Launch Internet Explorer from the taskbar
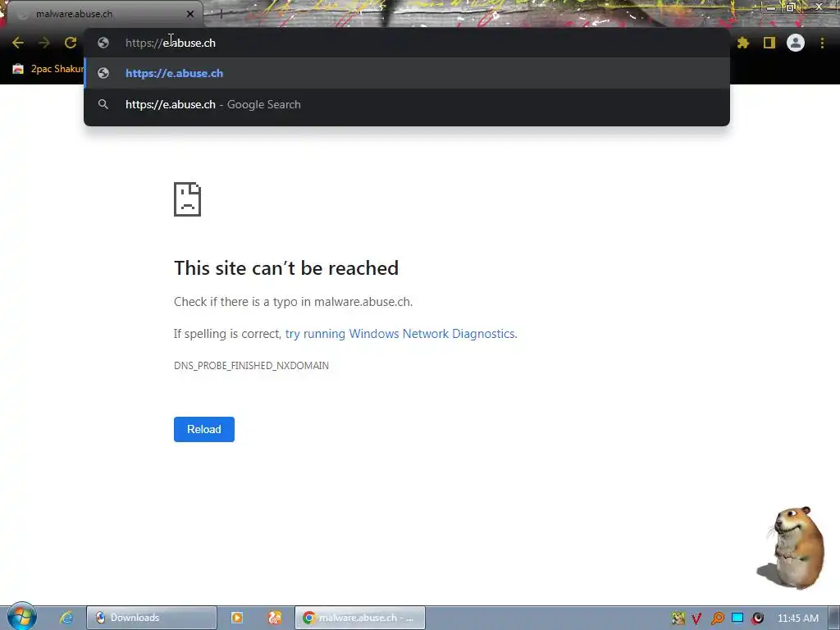The width and height of the screenshot is (840, 630). (x=66, y=618)
